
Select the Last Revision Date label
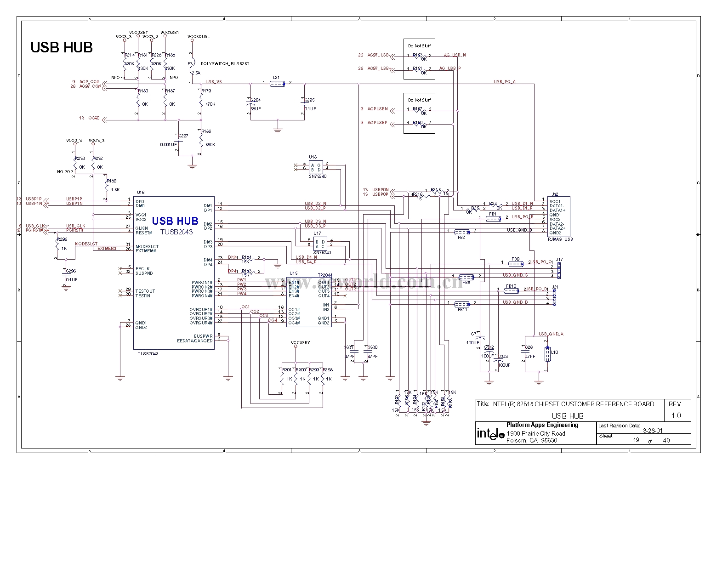pos(619,426)
